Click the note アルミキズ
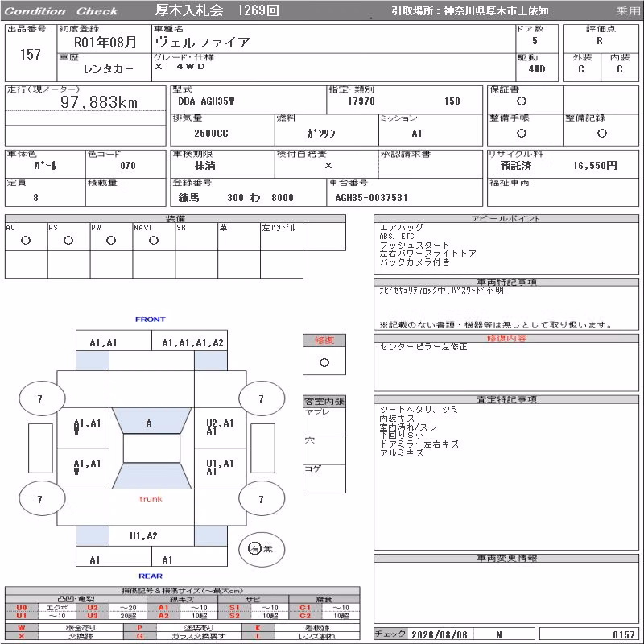The image size is (644, 644). [x=401, y=452]
